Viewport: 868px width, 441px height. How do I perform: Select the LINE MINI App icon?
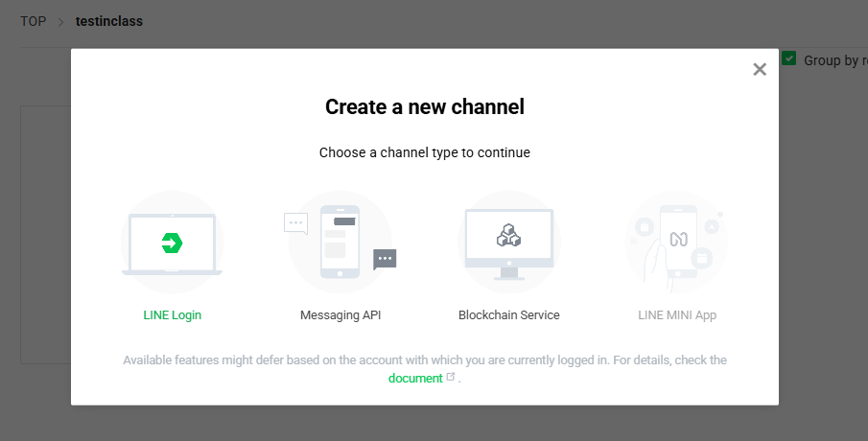pos(676,243)
